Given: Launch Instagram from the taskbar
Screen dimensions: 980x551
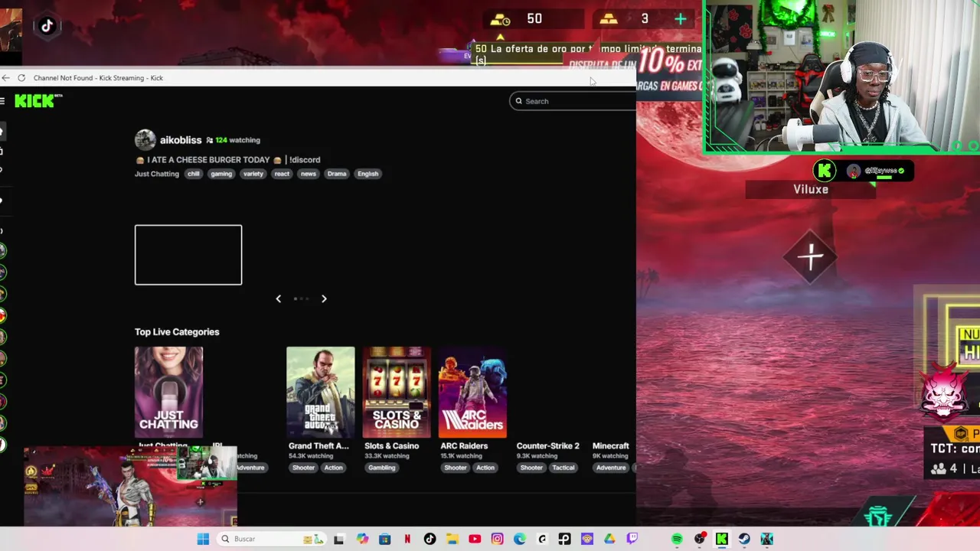Looking at the screenshot, I should coord(498,539).
